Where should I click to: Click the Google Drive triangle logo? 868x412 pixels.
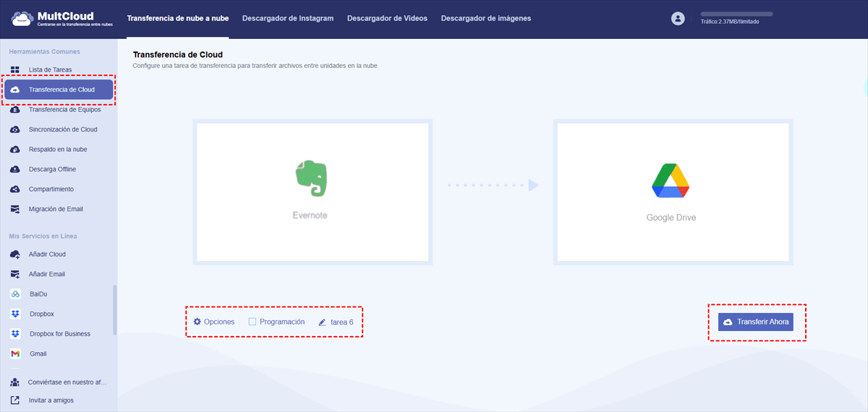click(x=671, y=181)
